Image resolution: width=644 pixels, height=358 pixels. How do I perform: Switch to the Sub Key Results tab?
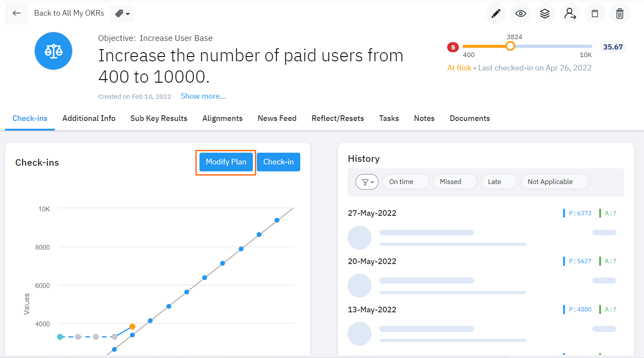tap(159, 118)
